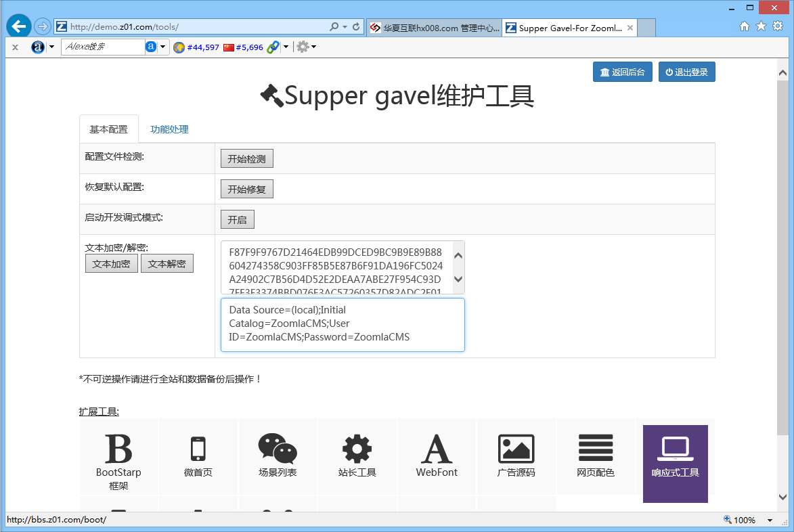This screenshot has width=794, height=532.
Task: Open the 响应式工具 laptop tile
Action: pos(676,464)
